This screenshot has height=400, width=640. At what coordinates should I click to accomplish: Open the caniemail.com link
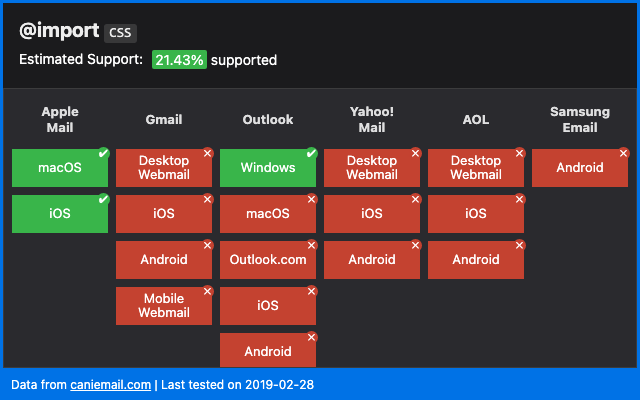pyautogui.click(x=110, y=384)
